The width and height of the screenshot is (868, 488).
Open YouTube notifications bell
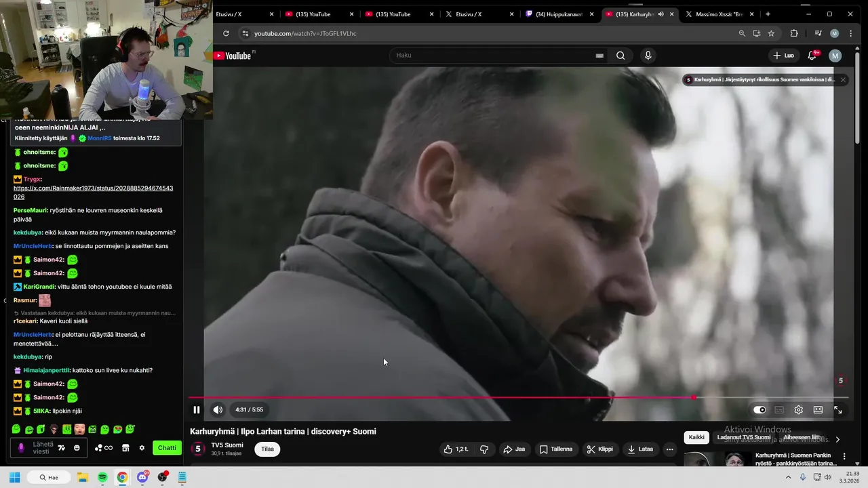[x=812, y=56]
